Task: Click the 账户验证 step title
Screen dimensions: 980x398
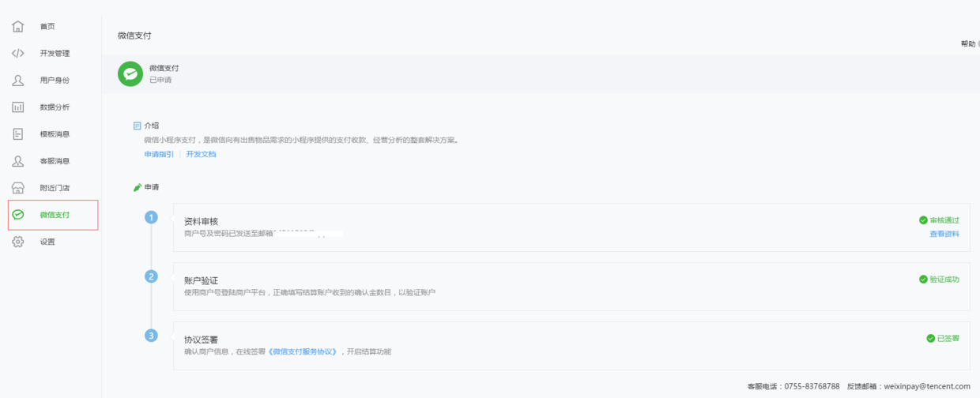Action: [201, 280]
